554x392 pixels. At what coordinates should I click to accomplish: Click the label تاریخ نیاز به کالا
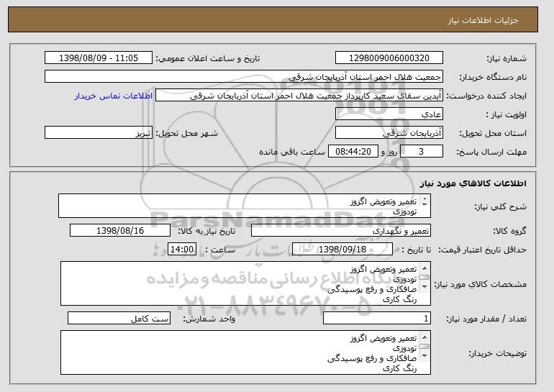point(206,232)
